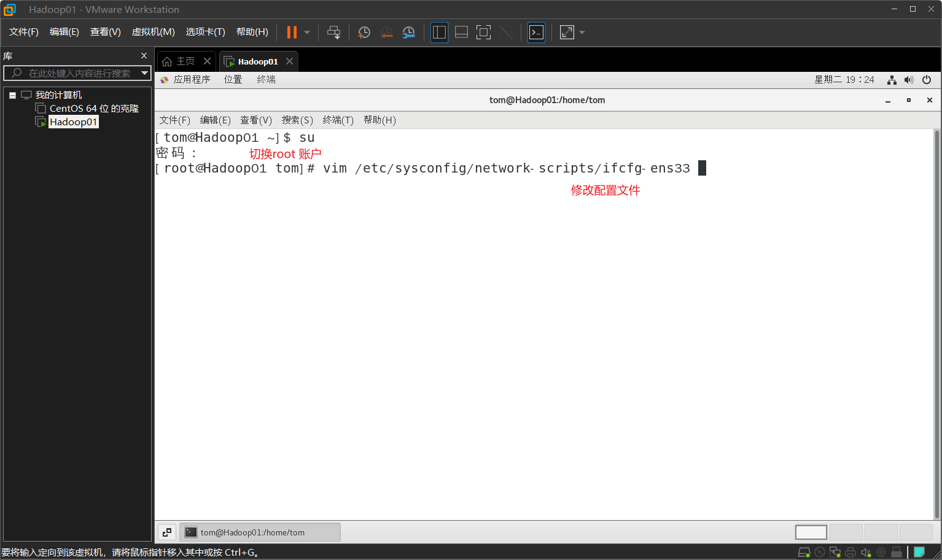The height and width of the screenshot is (560, 942).
Task: Click the camera device status icon
Action: (881, 553)
